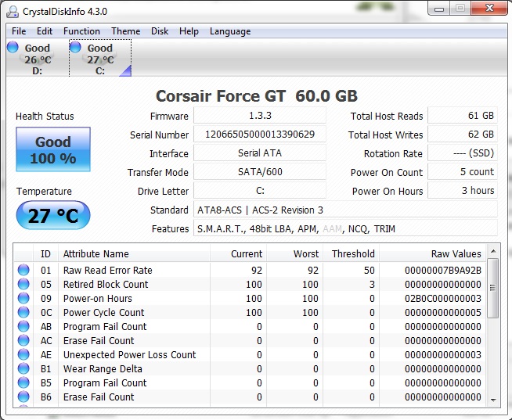The width and height of the screenshot is (512, 420).
Task: Select the C: drive tab at 27 °C
Action: click(100, 58)
